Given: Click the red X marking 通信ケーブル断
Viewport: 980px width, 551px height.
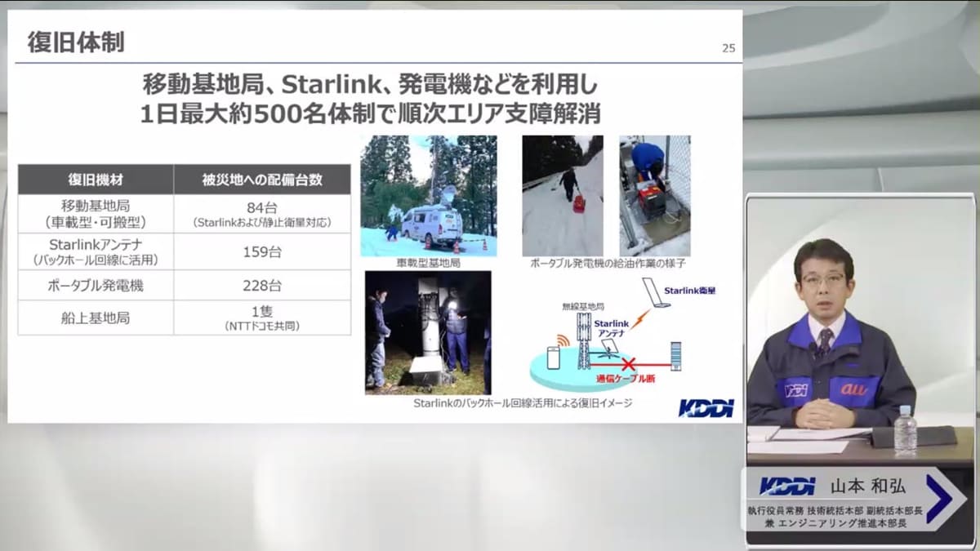Looking at the screenshot, I should tap(629, 363).
